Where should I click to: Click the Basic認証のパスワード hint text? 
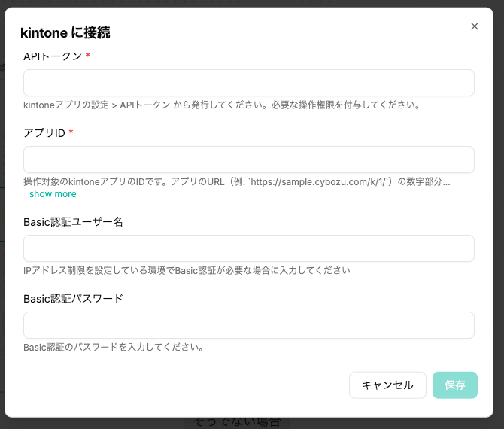114,347
